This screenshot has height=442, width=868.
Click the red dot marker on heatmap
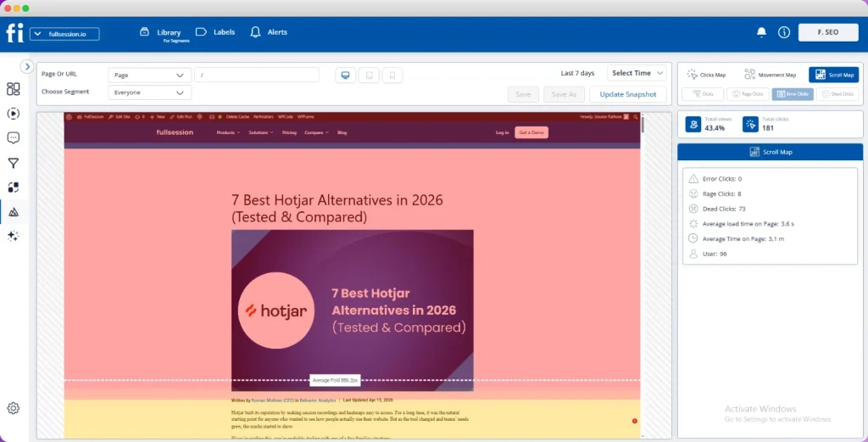pos(634,421)
